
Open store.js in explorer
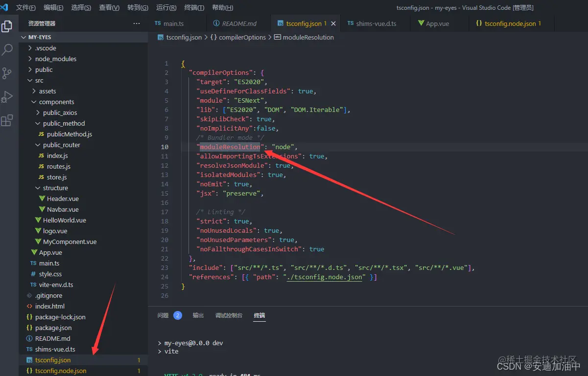coord(83,177)
